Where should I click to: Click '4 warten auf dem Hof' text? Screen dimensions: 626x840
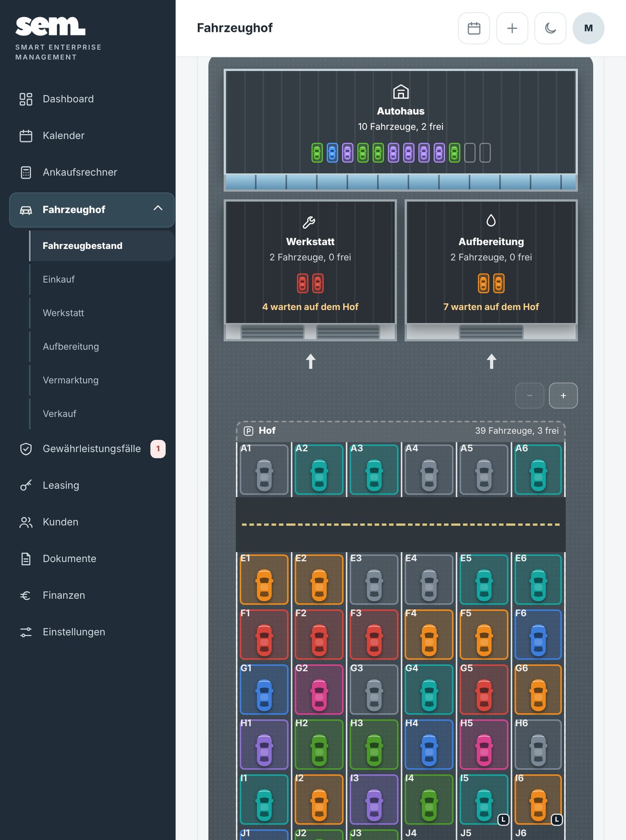[x=310, y=307]
